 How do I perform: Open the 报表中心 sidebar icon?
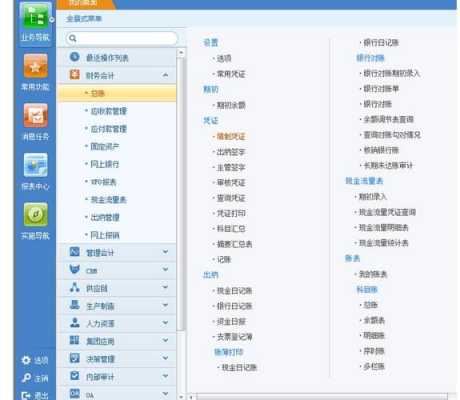click(x=35, y=165)
